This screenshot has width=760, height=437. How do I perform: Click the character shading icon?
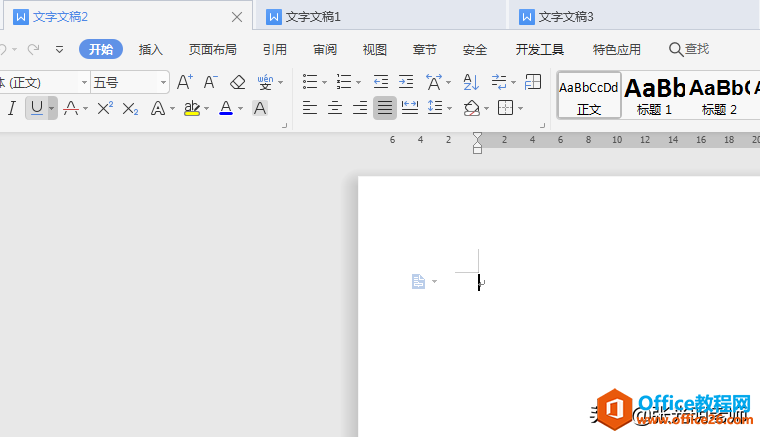[x=260, y=108]
